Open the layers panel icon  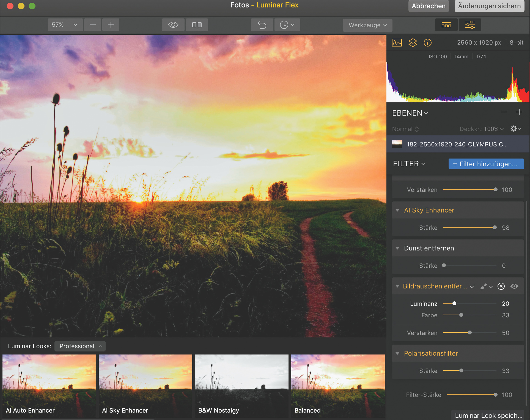tap(413, 43)
